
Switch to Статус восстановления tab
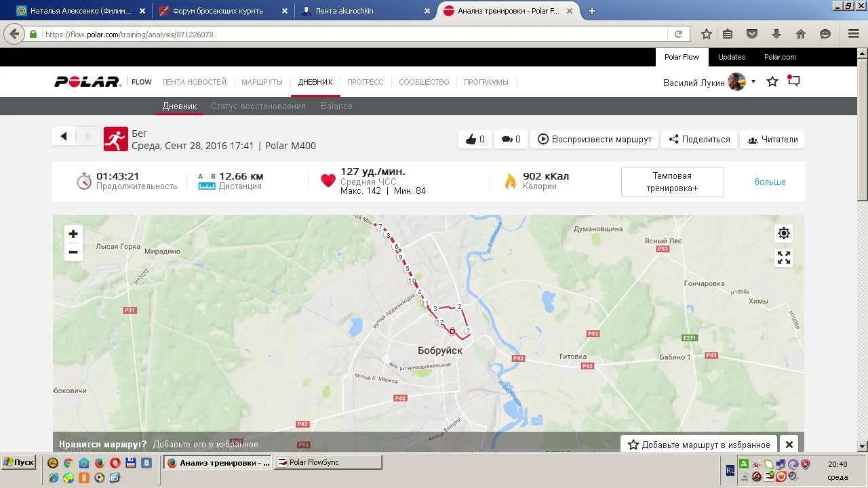point(258,106)
